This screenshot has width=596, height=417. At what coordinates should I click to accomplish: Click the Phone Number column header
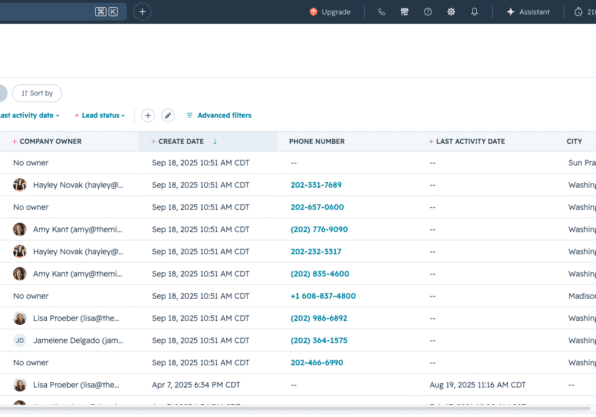tap(317, 141)
